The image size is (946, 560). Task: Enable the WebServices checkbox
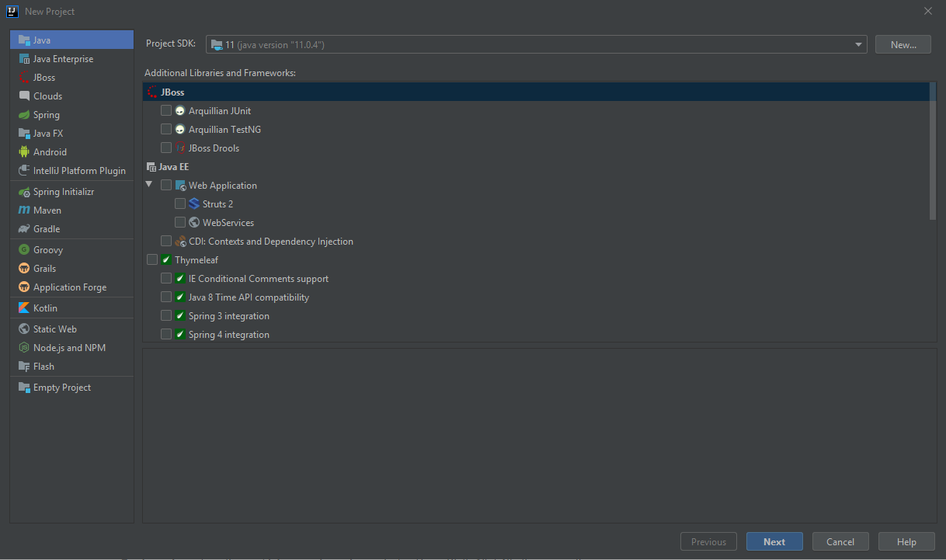[x=180, y=223]
